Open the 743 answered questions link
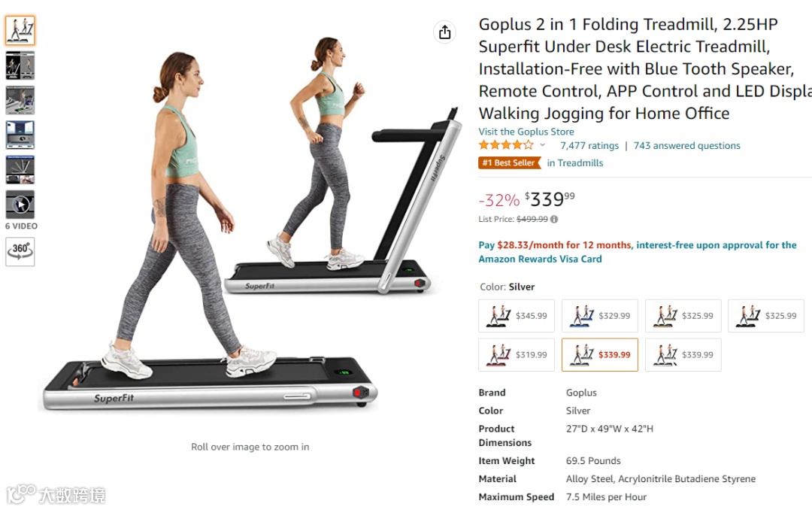Viewport: 812px width, 510px height. click(x=686, y=146)
